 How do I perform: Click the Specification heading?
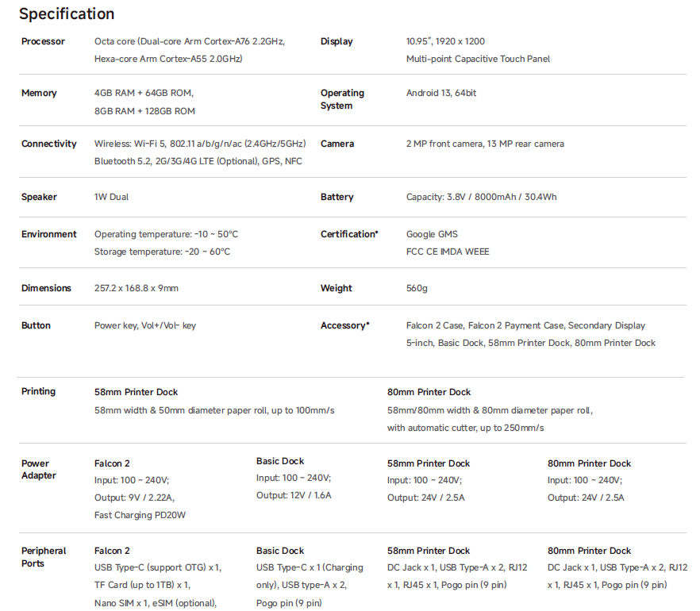(67, 14)
